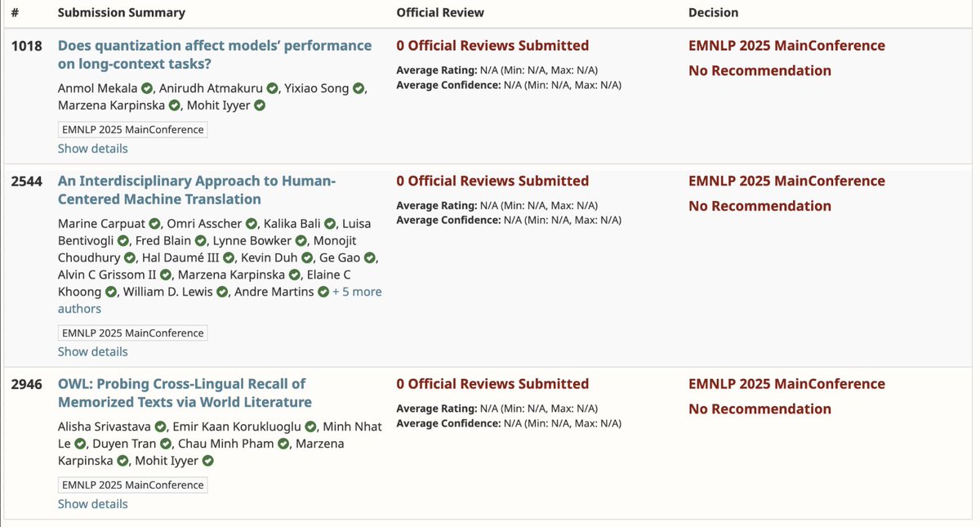Expand details of the Human-Centered Machine Translation paper
The image size is (980, 527).
coord(91,351)
